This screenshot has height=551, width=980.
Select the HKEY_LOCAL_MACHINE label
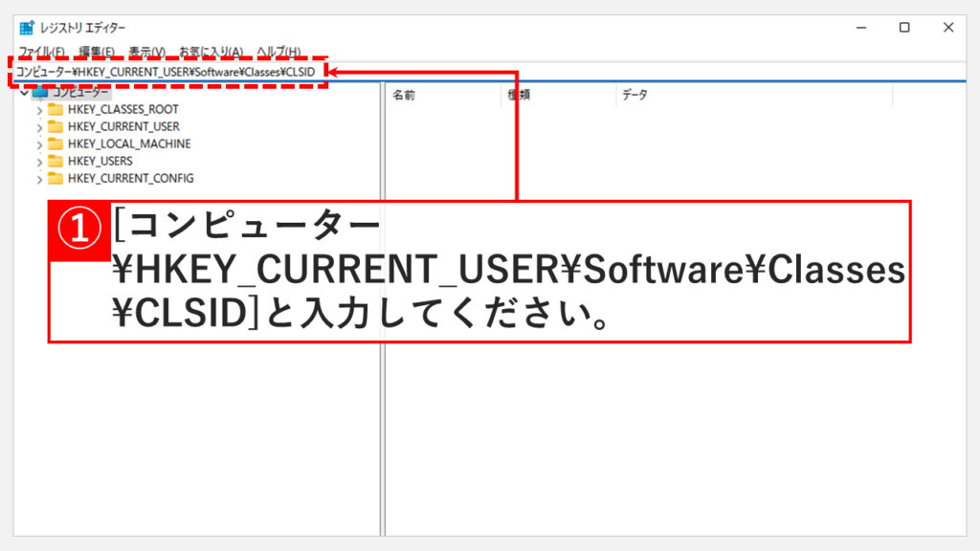(x=129, y=143)
